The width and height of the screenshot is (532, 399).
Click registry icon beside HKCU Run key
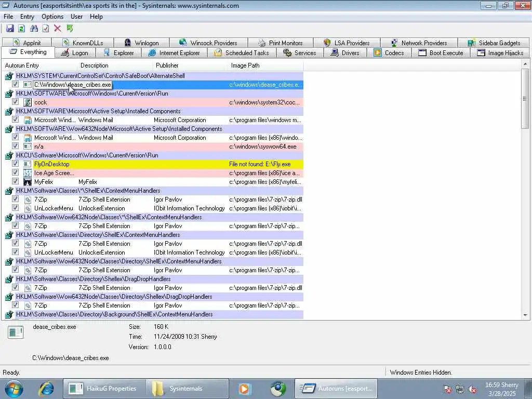click(x=9, y=155)
